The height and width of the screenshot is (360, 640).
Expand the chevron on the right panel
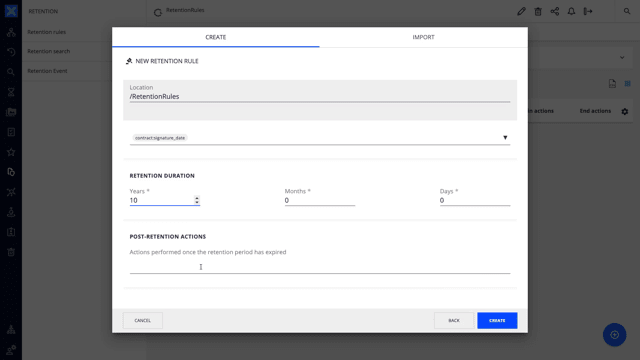point(622,58)
